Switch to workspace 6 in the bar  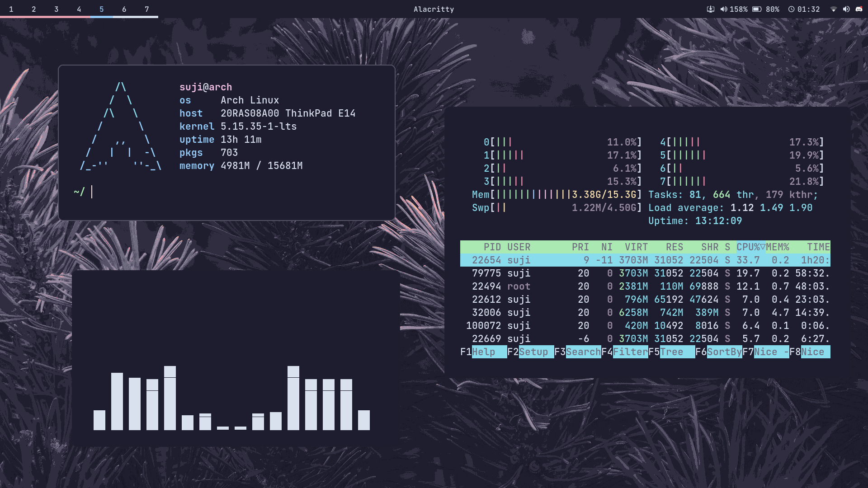coord(124,9)
